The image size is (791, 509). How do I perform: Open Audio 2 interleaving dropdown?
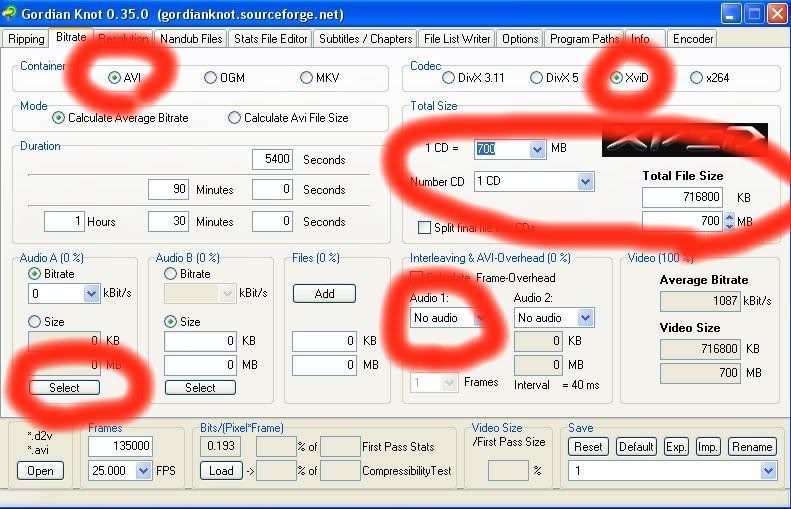tap(585, 318)
